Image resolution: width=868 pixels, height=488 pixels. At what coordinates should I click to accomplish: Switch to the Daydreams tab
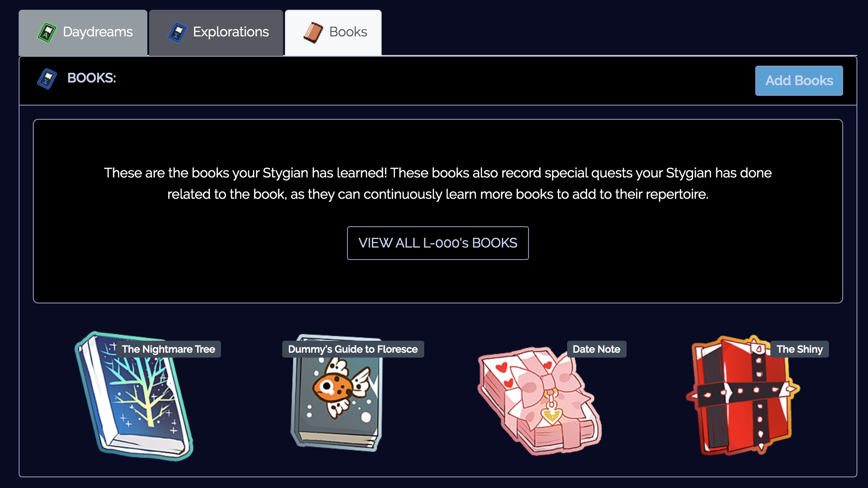coord(83,33)
